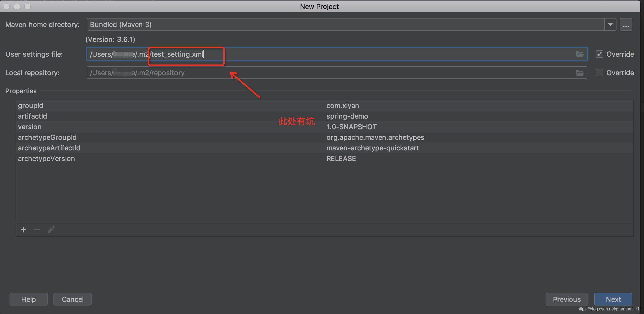Click the folder icon for User settings file
644x314 pixels.
[x=580, y=54]
